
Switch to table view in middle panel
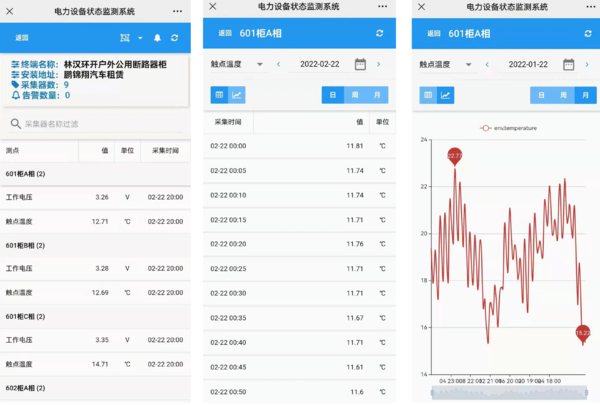(219, 95)
